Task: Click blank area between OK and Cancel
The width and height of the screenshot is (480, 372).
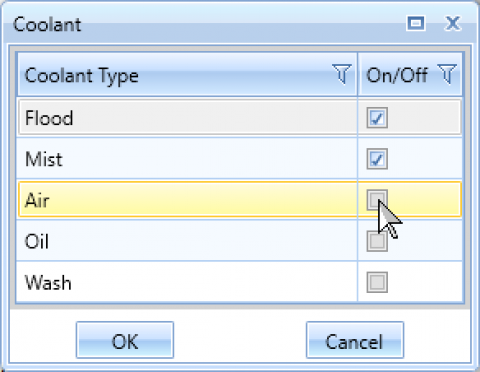Action: click(240, 340)
